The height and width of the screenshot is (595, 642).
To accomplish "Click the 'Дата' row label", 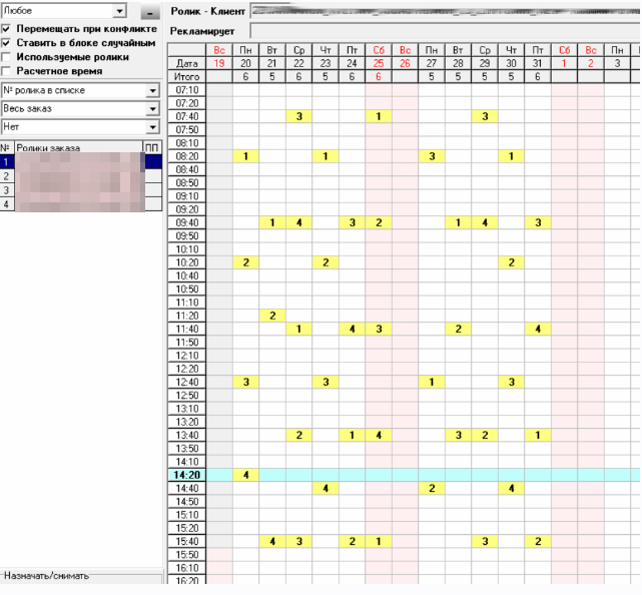I will point(187,63).
